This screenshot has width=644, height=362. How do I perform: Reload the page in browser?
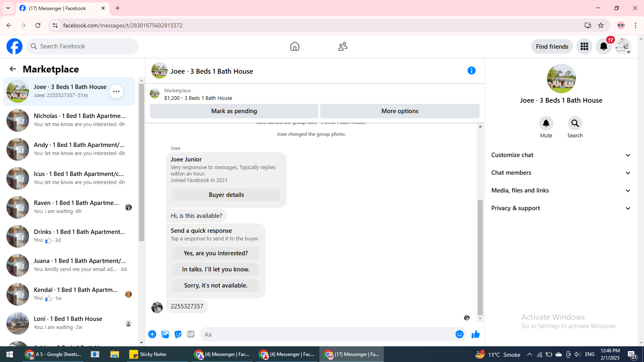(x=38, y=25)
